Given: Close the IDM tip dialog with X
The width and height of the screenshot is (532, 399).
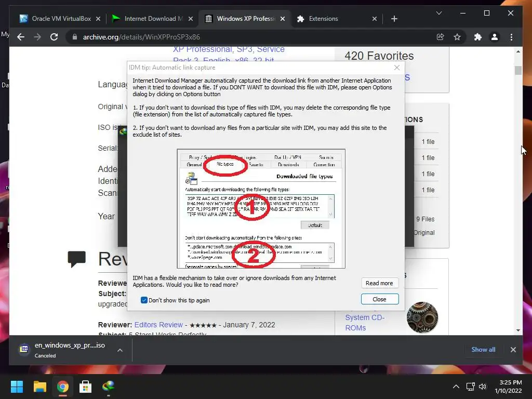Looking at the screenshot, I should tap(396, 68).
